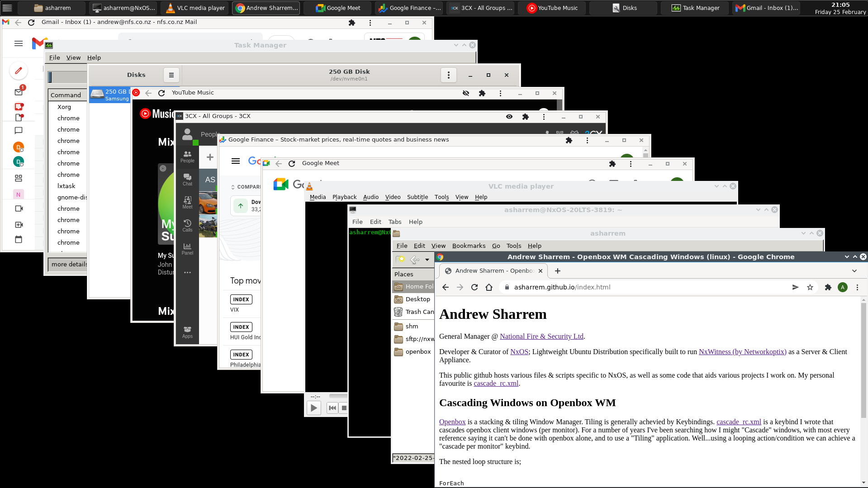This screenshot has height=488, width=868.
Task: Open extensions puzzle icon in YouTube Music window
Action: click(x=482, y=93)
